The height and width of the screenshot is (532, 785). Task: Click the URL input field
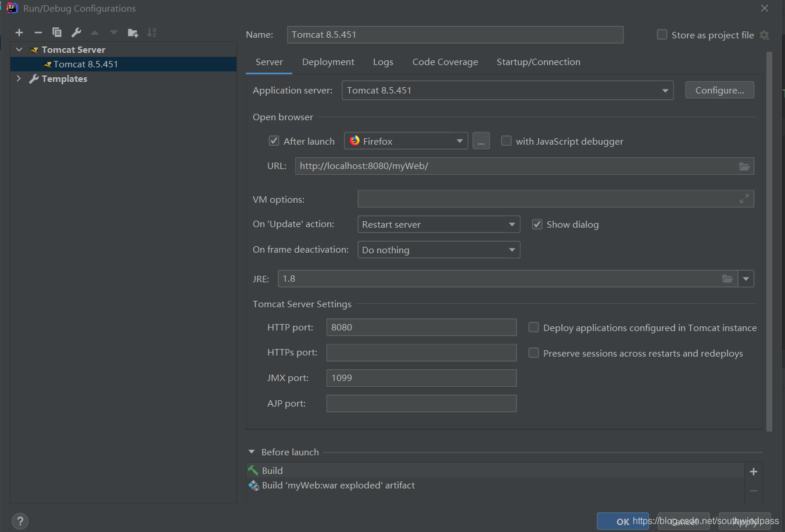pyautogui.click(x=525, y=166)
